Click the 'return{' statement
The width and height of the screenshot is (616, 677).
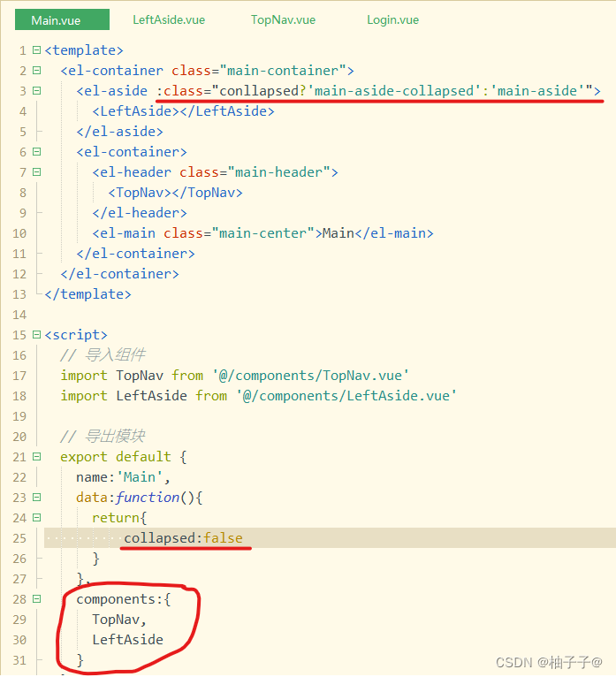[x=119, y=518]
